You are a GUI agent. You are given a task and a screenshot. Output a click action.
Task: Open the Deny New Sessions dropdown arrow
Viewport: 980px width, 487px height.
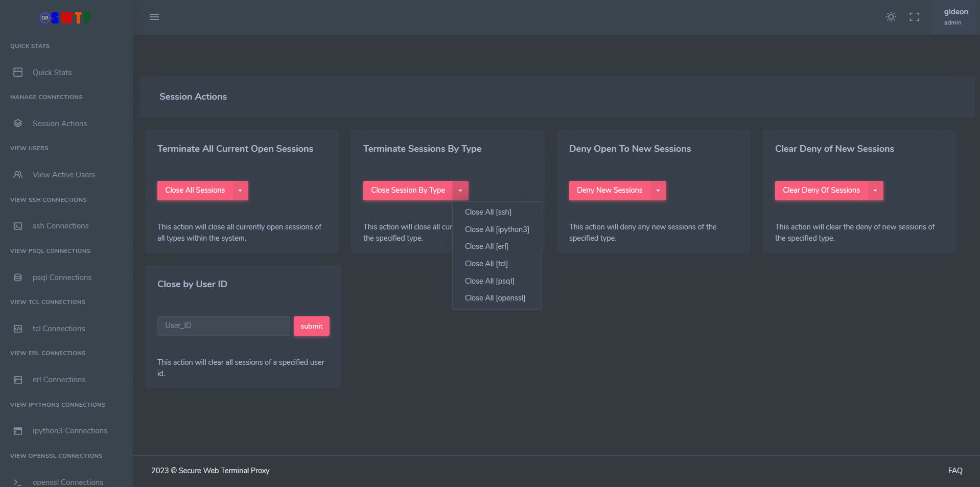(658, 191)
